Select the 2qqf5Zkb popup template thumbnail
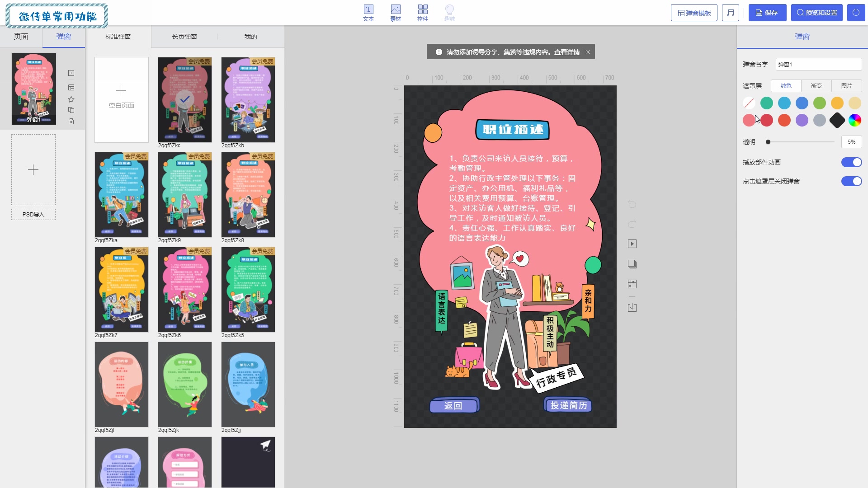Image resolution: width=868 pixels, height=488 pixels. pos(248,100)
